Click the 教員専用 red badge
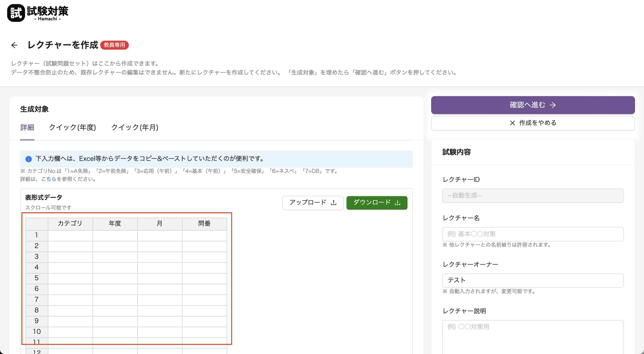Screen dimensions: 644x354 coord(114,45)
